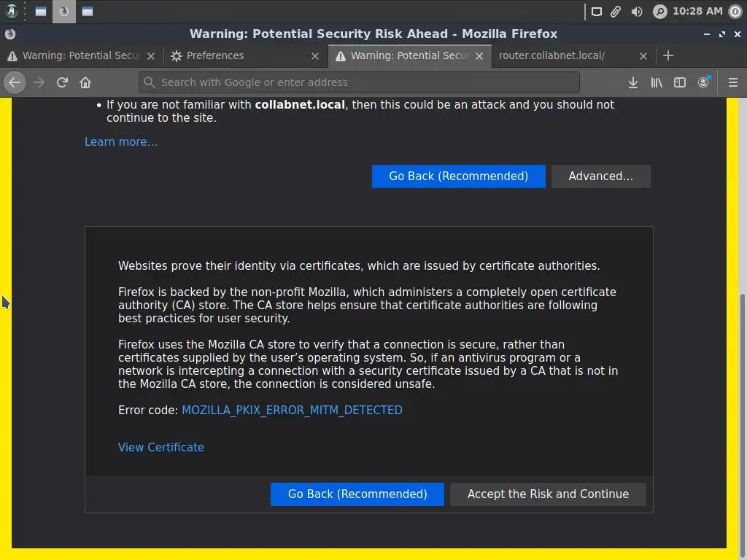
Task: Open the hamburger application menu
Action: coord(732,82)
